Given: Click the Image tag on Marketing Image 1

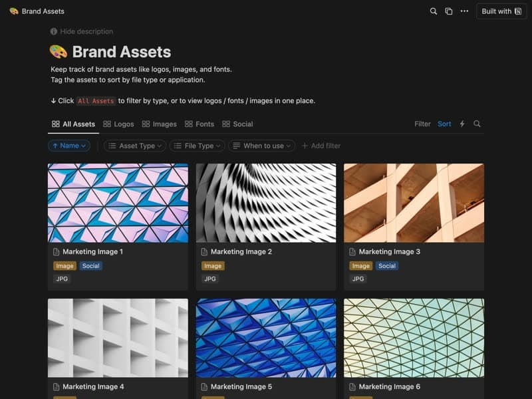Looking at the screenshot, I should click(65, 266).
